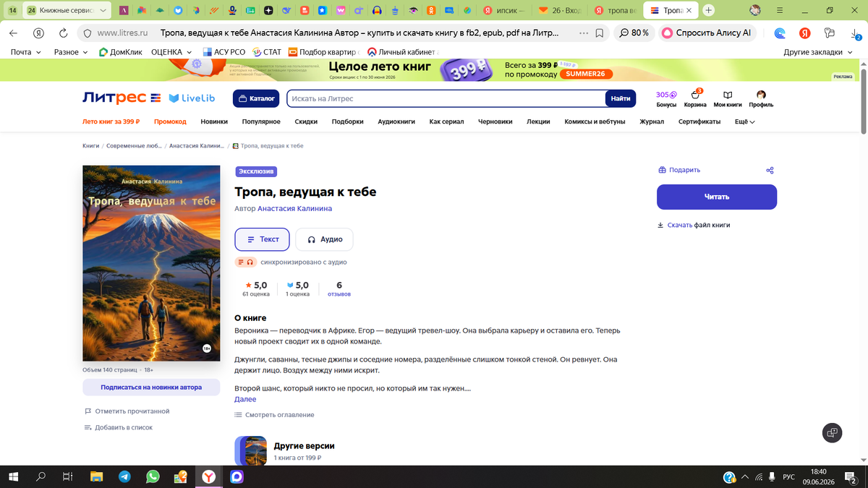This screenshot has height=488, width=868.
Task: Click the Промокод link
Action: pos(170,121)
